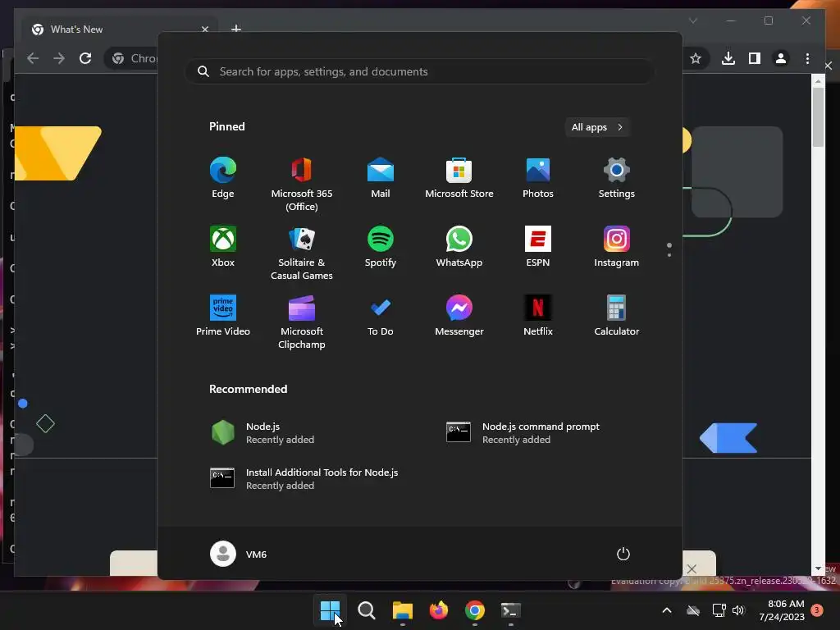Open File Explorer from taskbar
This screenshot has width=840, height=630.
(x=402, y=610)
